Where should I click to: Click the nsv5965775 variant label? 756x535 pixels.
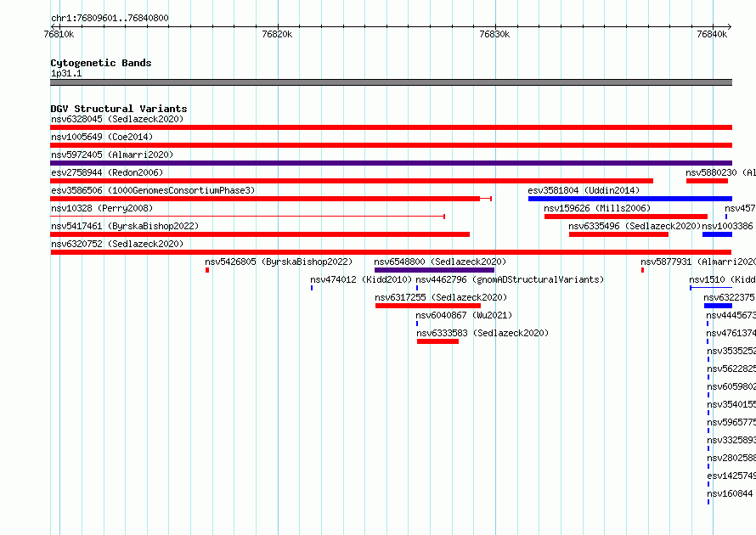coord(731,422)
